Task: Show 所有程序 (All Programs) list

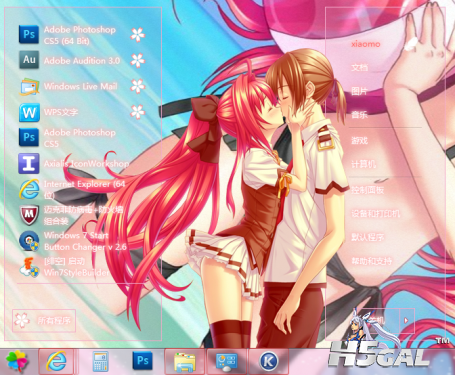Action: [44, 321]
